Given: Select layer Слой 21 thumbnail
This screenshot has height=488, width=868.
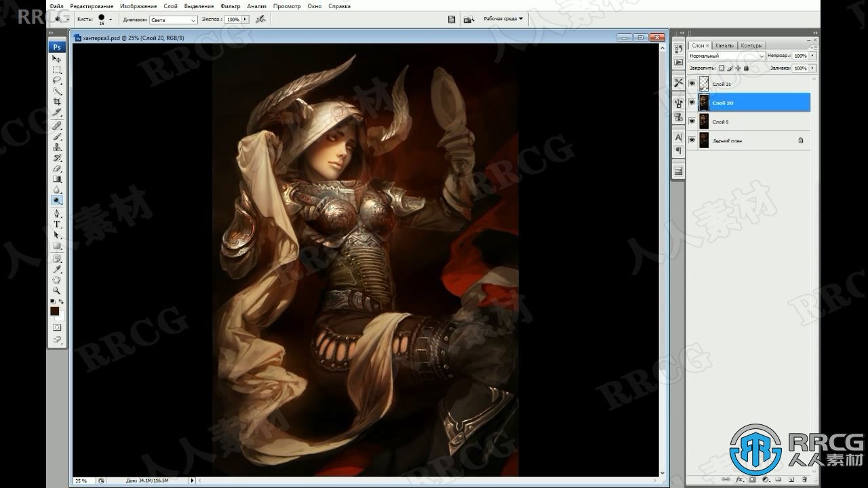Looking at the screenshot, I should pyautogui.click(x=704, y=84).
